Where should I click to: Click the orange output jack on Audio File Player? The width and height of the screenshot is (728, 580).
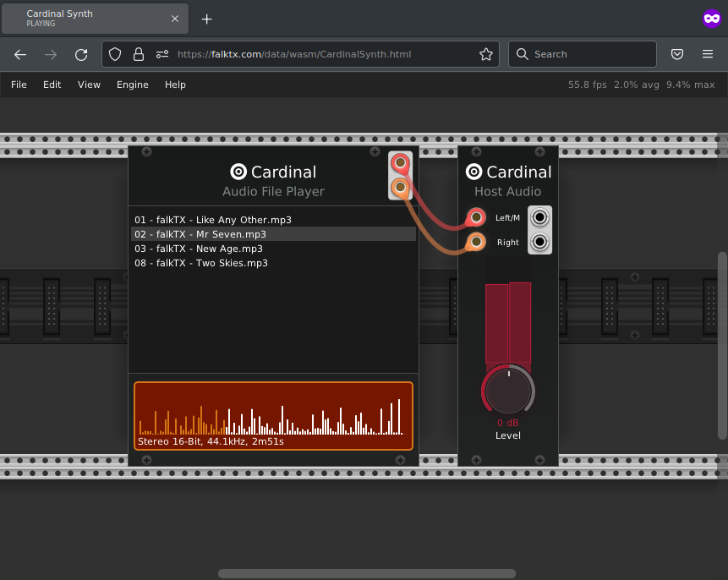[x=400, y=188]
